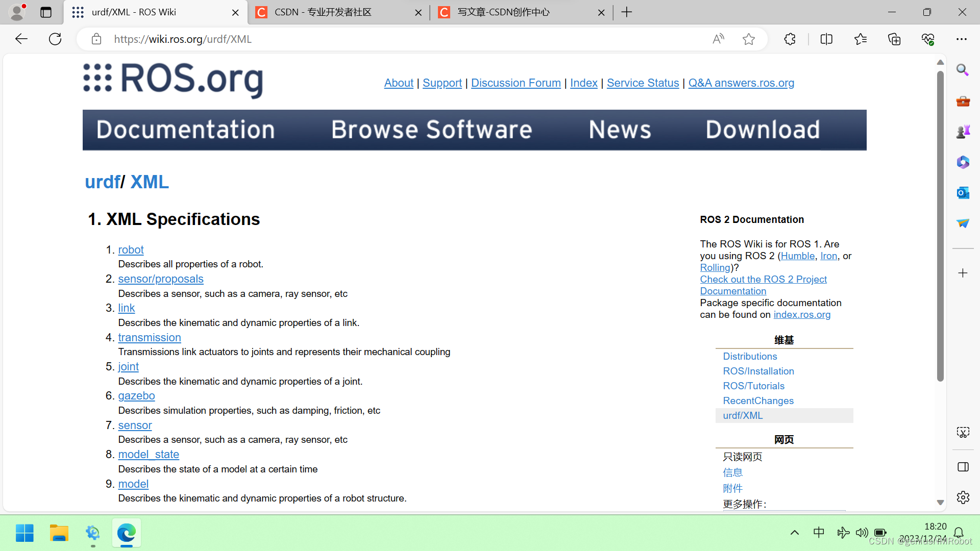Expand 更多操作 in the wiki sidebar

(x=744, y=504)
